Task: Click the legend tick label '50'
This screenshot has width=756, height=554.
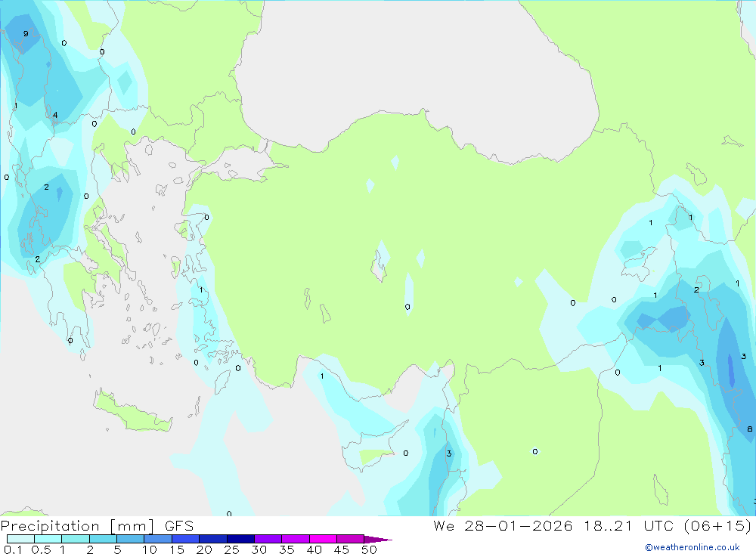Action: [x=369, y=549]
